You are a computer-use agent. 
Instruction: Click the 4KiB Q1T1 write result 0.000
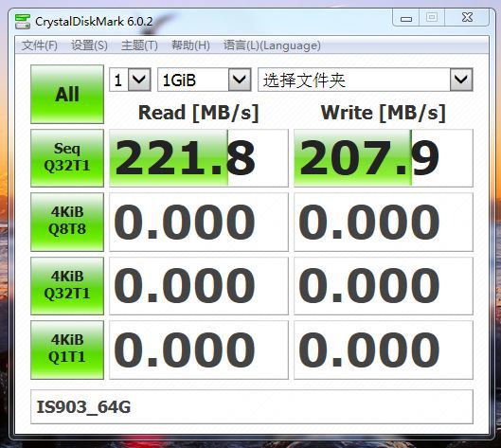pyautogui.click(x=384, y=349)
